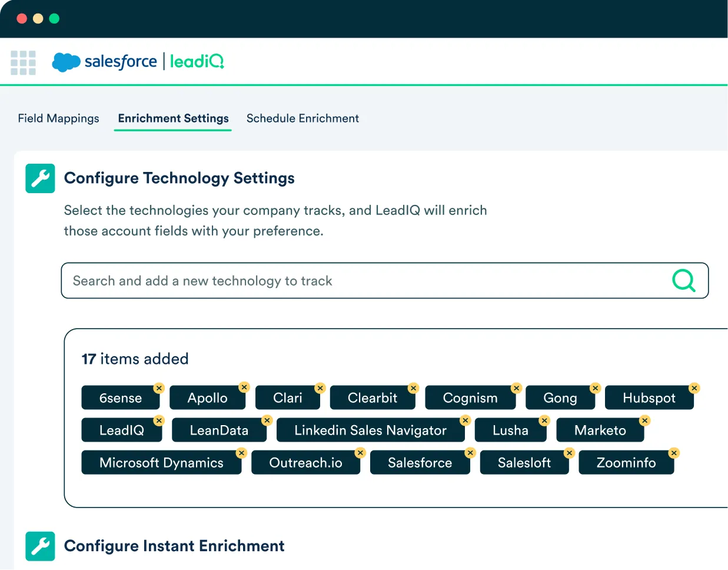Click the Salesforce cloud logo
The width and height of the screenshot is (728, 570).
66,62
